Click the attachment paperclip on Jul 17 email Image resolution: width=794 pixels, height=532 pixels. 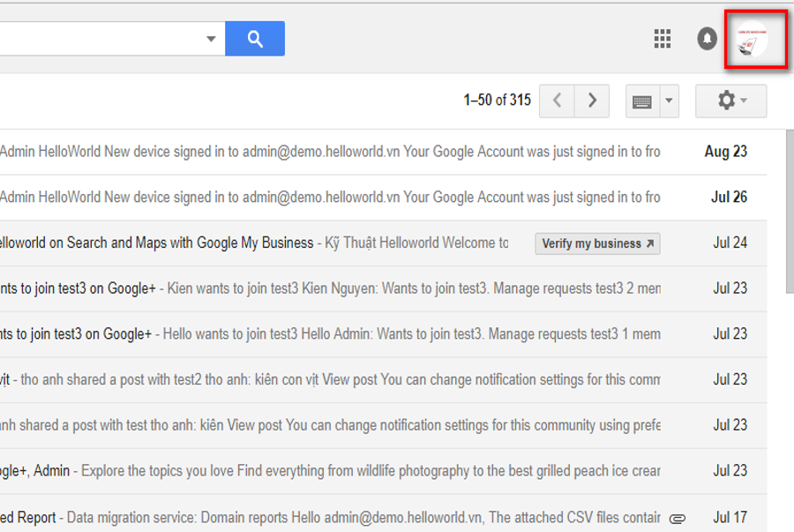677,519
